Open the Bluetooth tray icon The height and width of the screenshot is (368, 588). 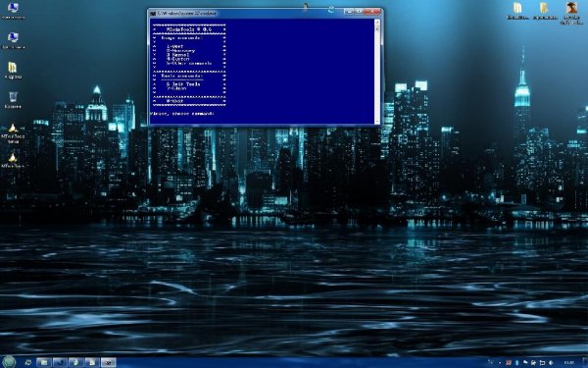coord(516,363)
